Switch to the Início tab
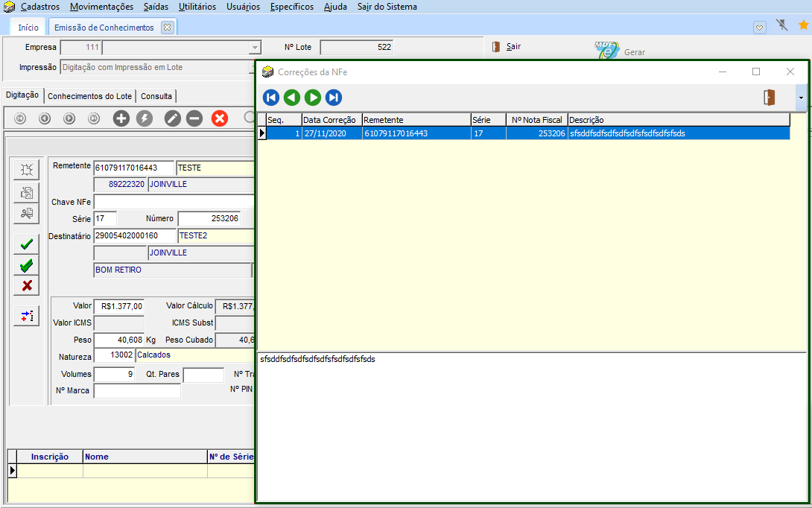812x508 pixels. [28, 28]
